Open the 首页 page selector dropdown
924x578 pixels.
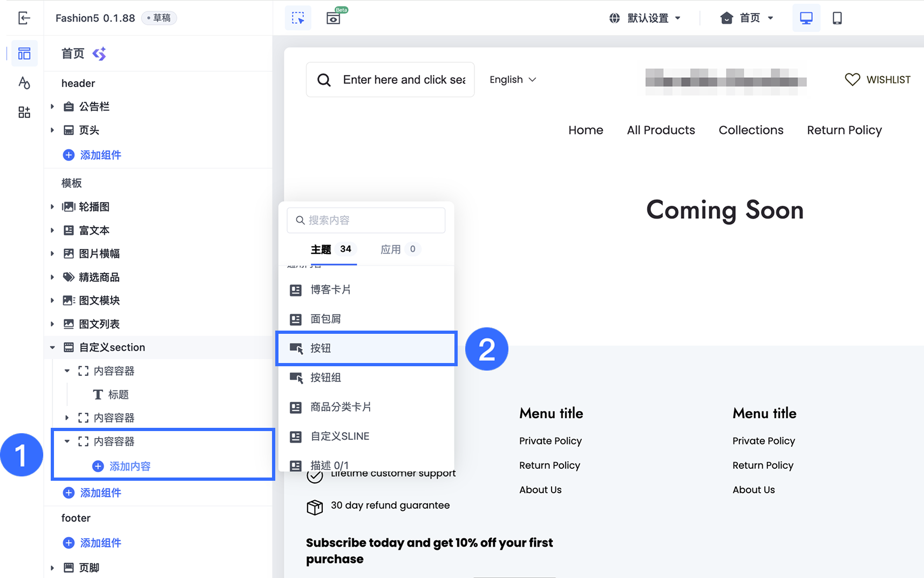point(747,18)
